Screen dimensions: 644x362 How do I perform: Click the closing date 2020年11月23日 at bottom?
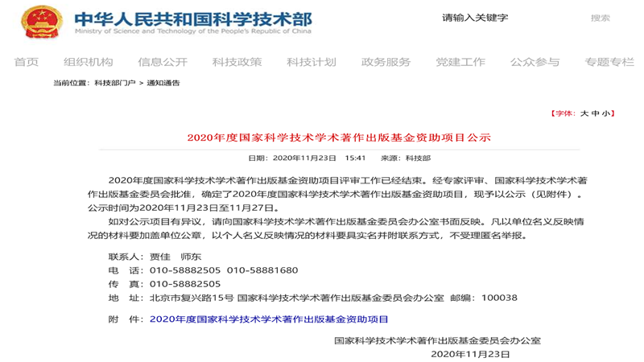470,354
